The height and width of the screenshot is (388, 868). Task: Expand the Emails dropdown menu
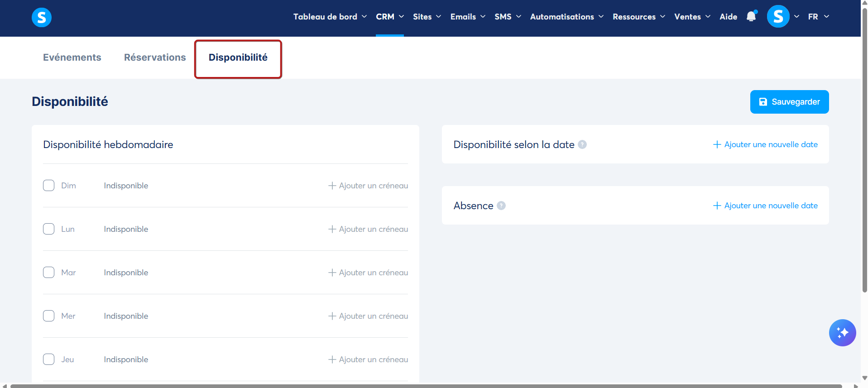(x=468, y=17)
